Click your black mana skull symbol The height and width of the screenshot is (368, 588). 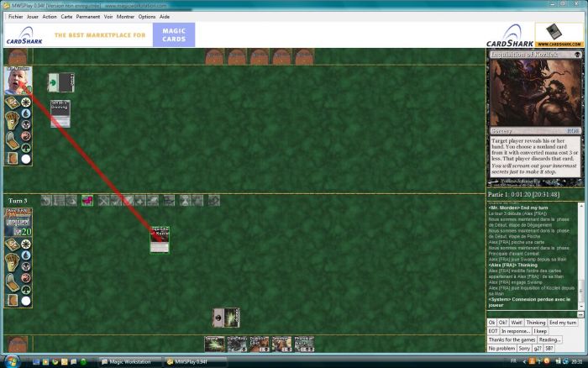tap(26, 266)
